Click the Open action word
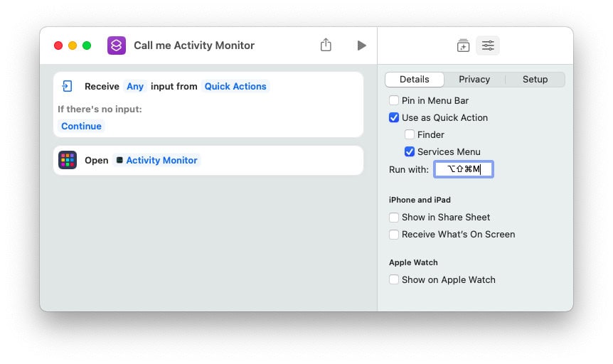Image resolution: width=613 pixels, height=364 pixels. 96,160
